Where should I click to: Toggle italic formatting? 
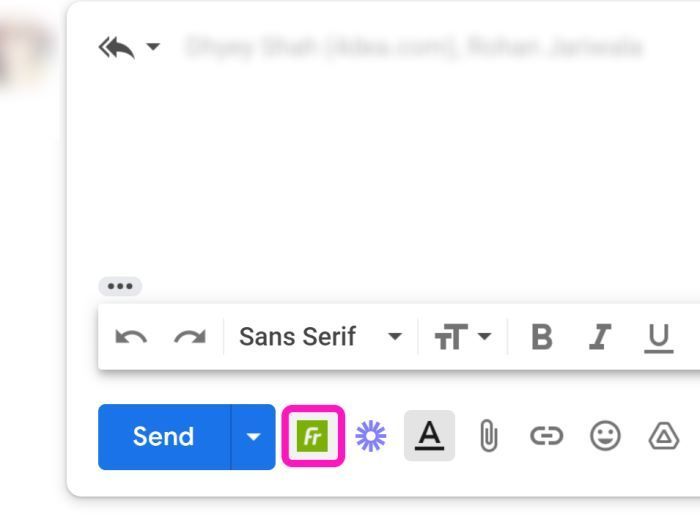click(x=599, y=337)
